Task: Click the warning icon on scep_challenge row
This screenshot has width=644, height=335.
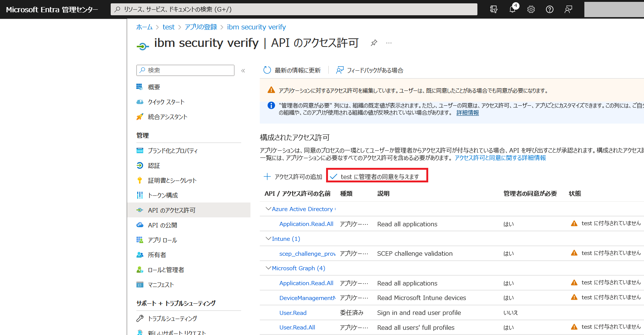Action: (x=574, y=253)
